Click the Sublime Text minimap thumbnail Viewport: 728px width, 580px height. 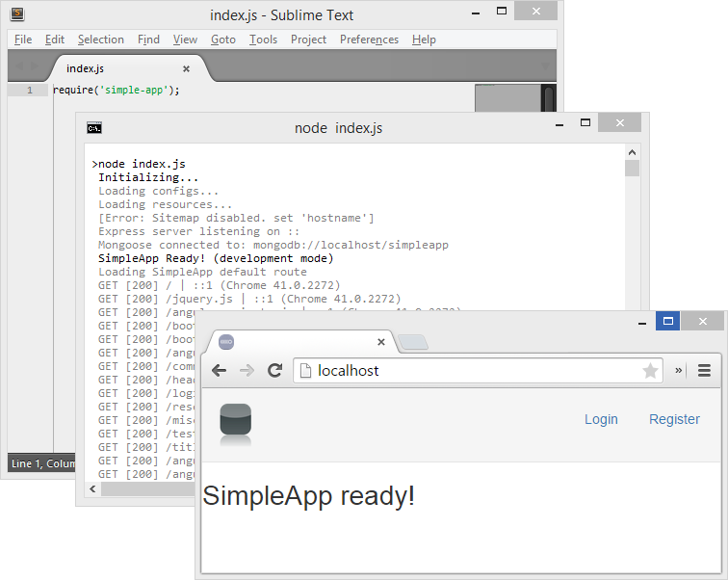coord(507,98)
